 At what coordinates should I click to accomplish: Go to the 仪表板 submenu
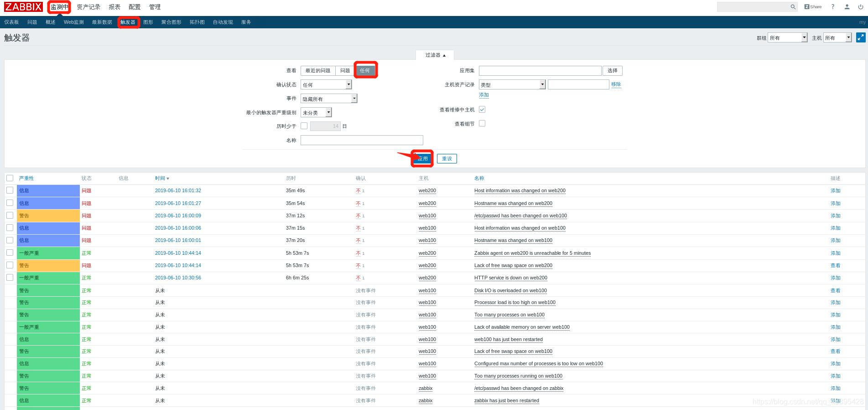(x=11, y=22)
